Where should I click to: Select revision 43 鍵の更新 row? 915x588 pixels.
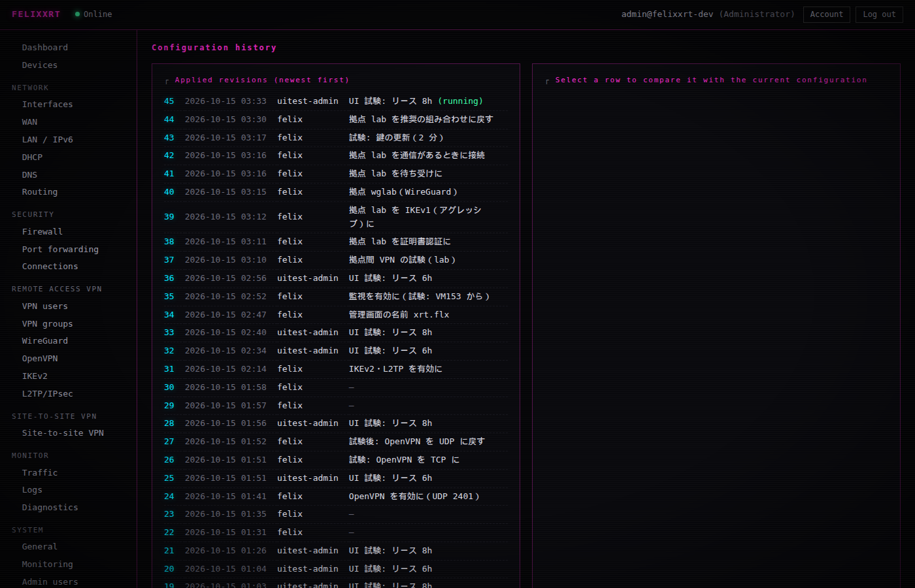tap(335, 138)
